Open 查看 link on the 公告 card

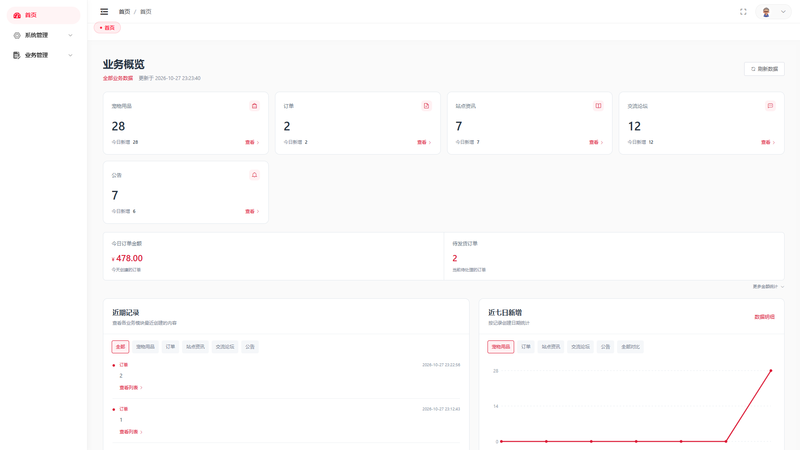[252, 211]
